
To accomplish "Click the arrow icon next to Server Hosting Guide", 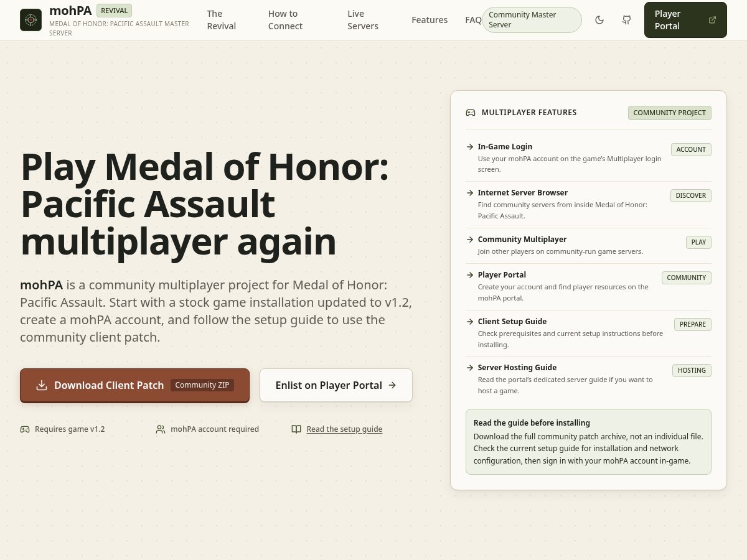I will tap(470, 368).
